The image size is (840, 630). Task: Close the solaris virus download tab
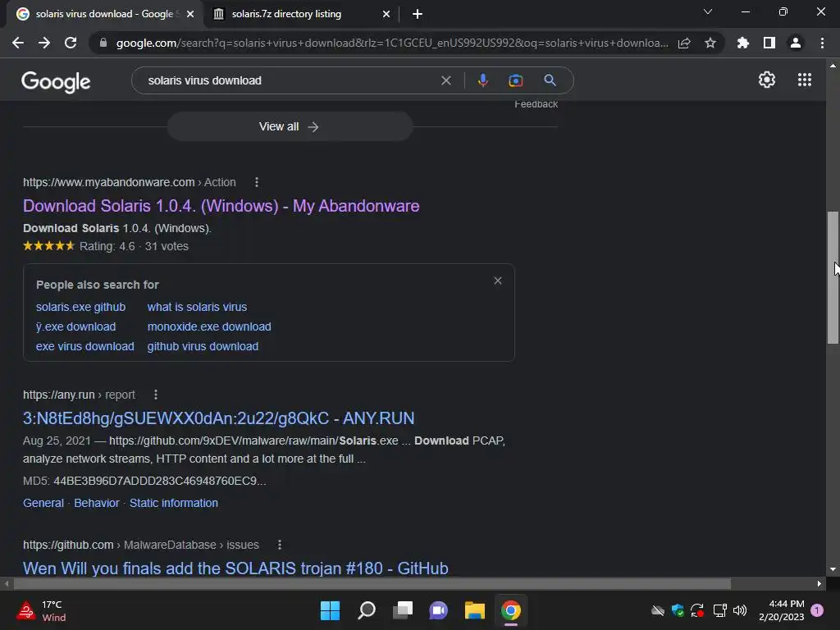click(x=190, y=14)
